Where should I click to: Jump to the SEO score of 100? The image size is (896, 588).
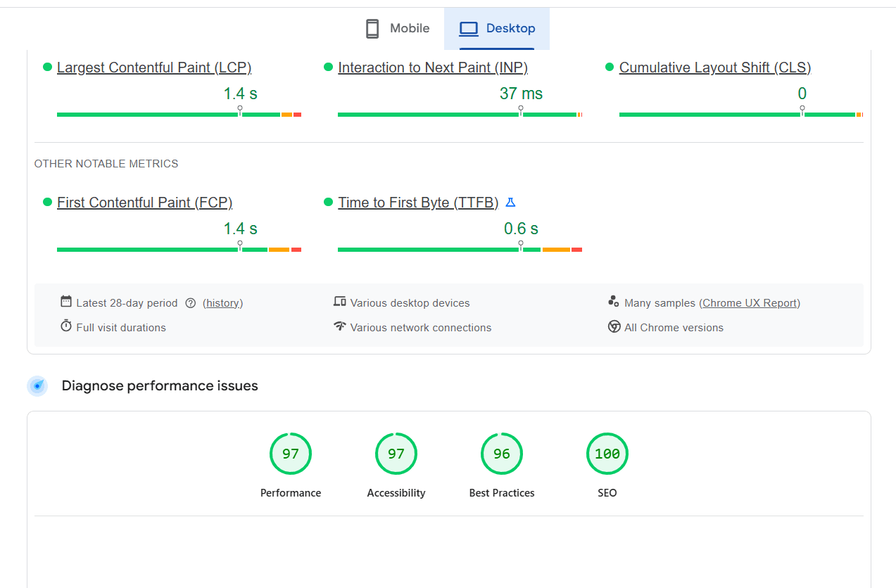[x=607, y=454]
